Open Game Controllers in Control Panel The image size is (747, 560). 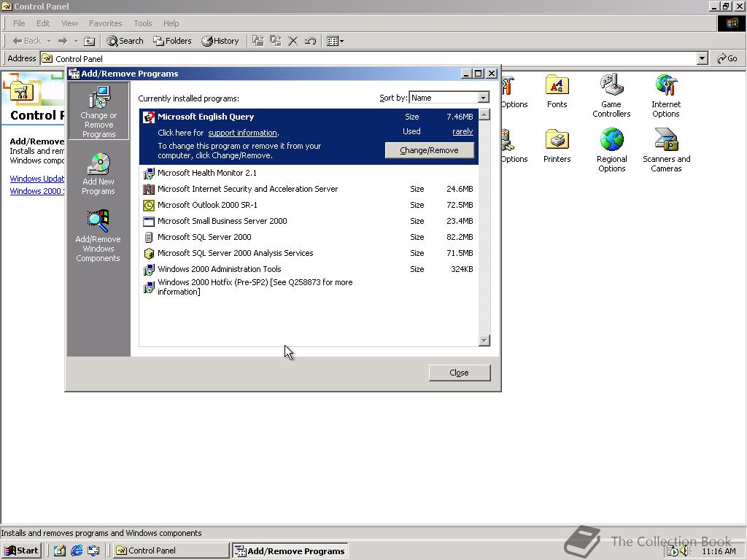611,96
